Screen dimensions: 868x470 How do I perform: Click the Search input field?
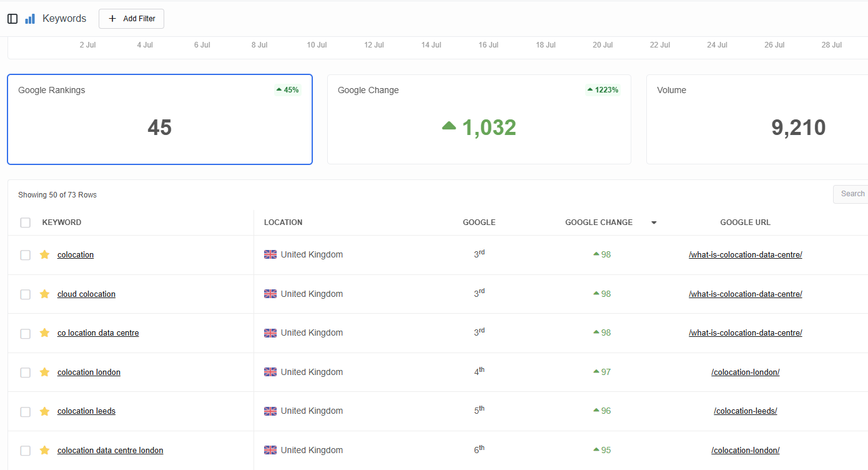click(x=851, y=194)
